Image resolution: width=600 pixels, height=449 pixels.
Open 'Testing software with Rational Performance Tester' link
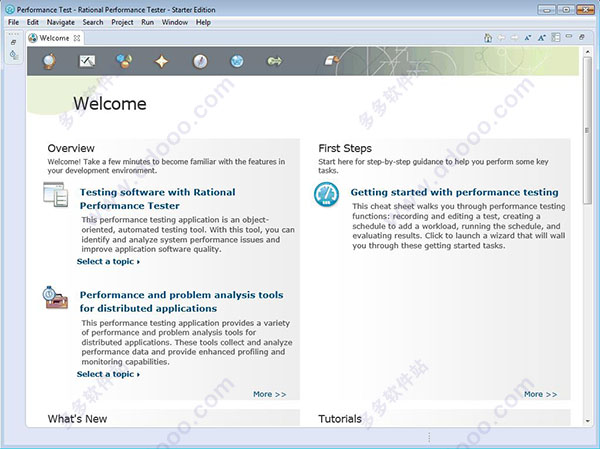point(157,199)
